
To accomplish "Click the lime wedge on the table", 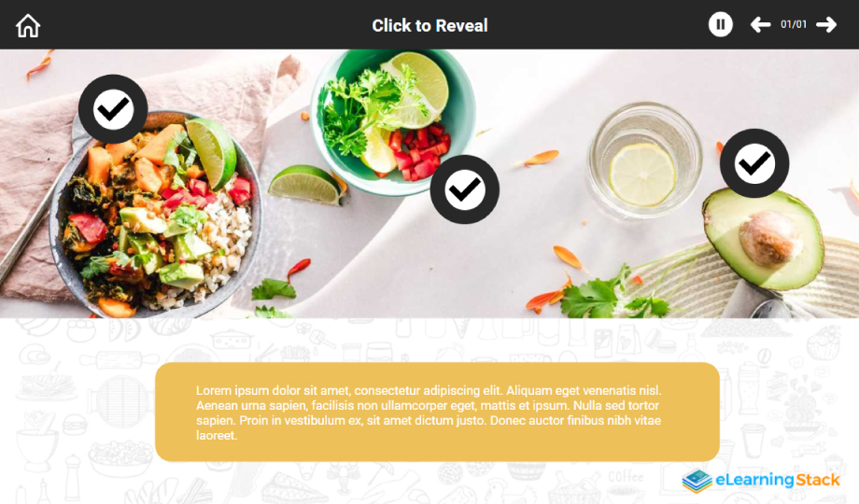I will 305,185.
